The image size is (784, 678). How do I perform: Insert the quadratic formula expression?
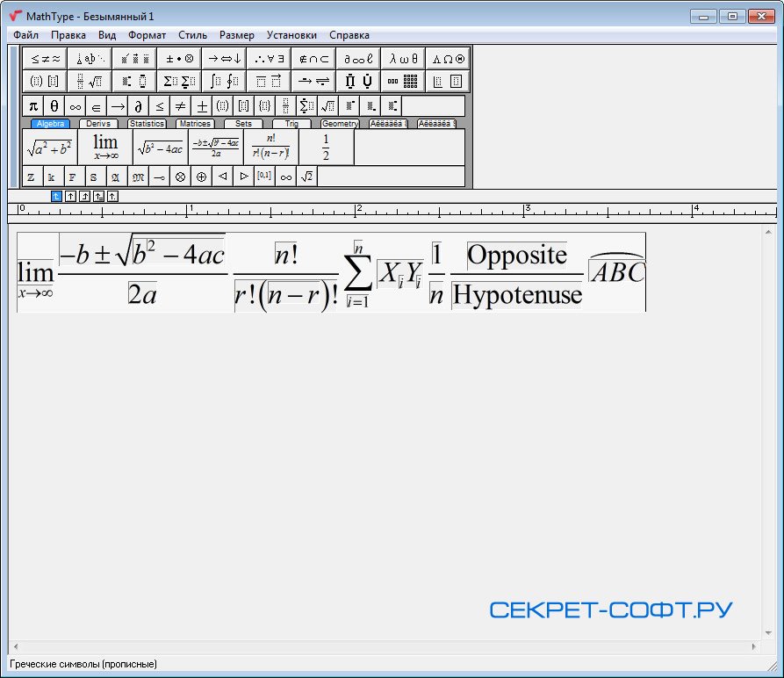pos(215,147)
